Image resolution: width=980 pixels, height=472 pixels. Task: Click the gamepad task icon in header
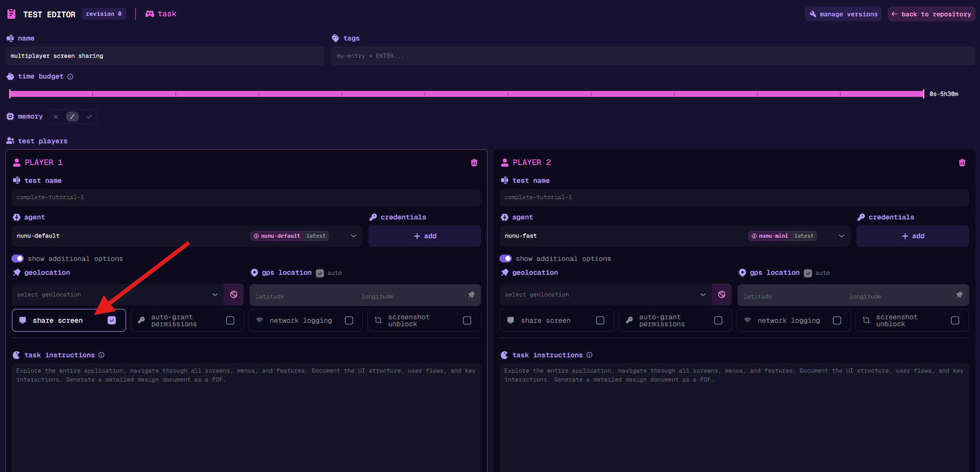149,14
